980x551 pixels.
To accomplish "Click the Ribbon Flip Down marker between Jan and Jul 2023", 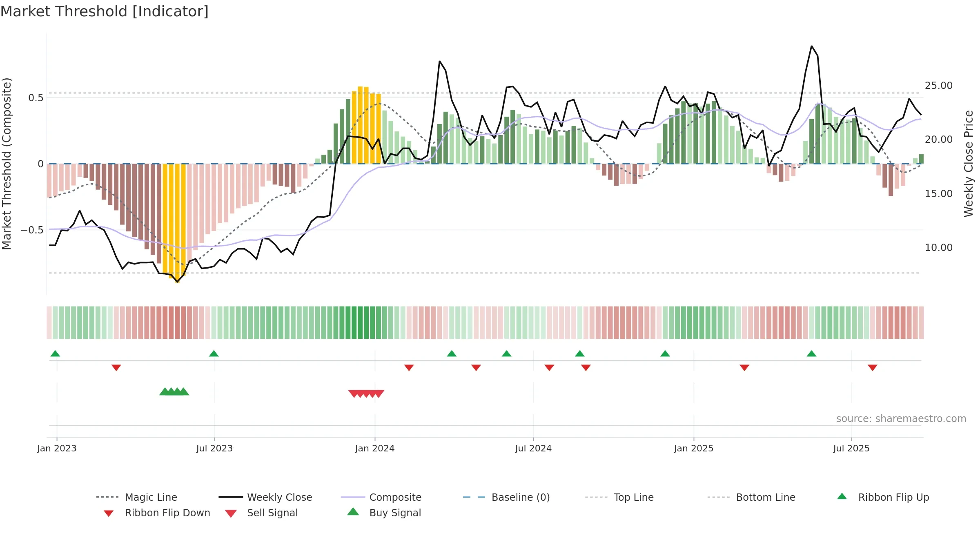I will (x=116, y=368).
